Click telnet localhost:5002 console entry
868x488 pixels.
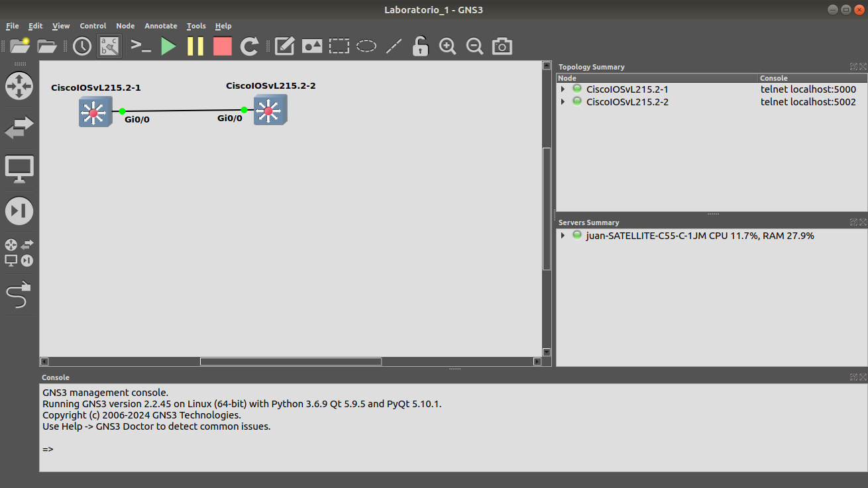coord(808,102)
